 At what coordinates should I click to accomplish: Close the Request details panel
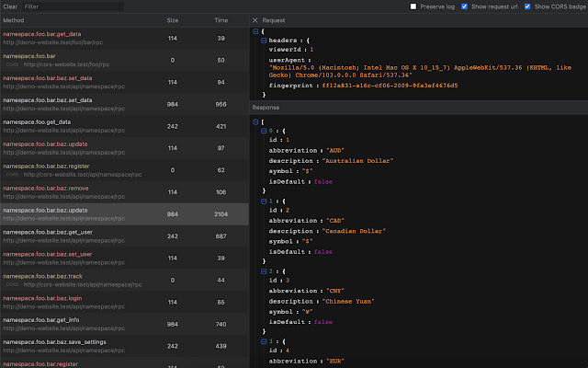pyautogui.click(x=255, y=18)
